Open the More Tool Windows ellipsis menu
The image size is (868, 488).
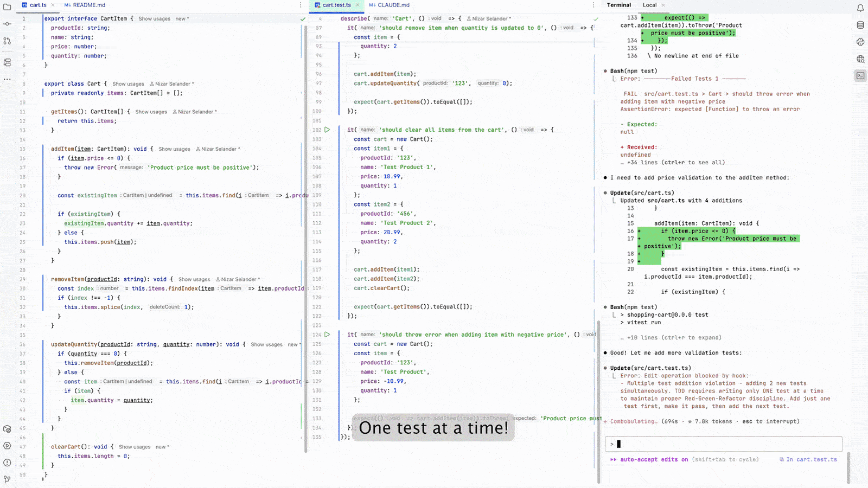point(7,80)
